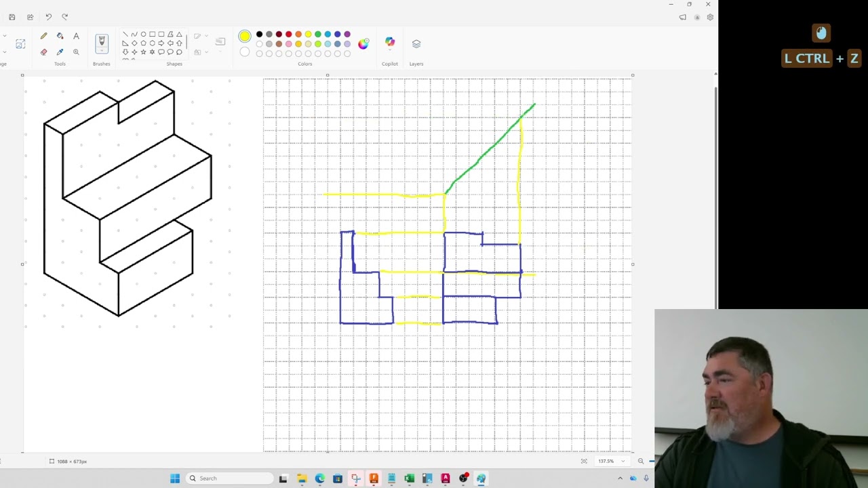The width and height of the screenshot is (868, 488).
Task: Select the Pencil tool
Action: tap(43, 36)
